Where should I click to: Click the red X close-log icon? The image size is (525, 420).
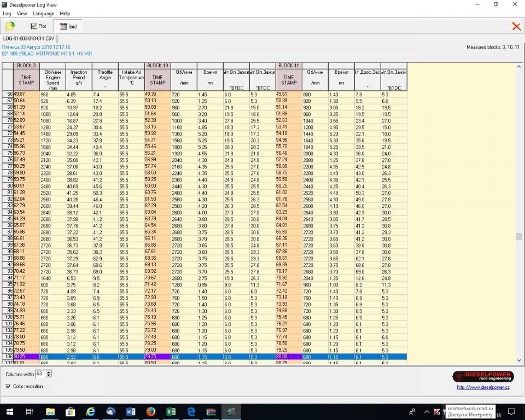coord(516,26)
